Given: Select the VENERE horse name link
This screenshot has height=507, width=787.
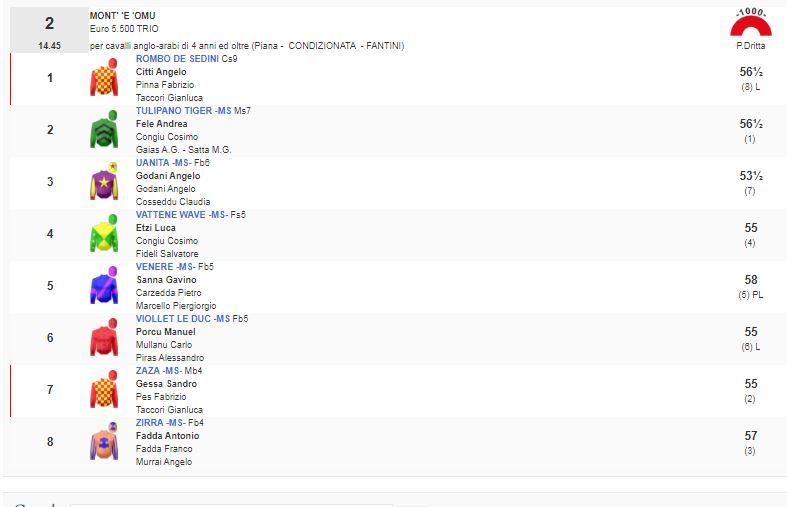Looking at the screenshot, I should click(154, 267).
